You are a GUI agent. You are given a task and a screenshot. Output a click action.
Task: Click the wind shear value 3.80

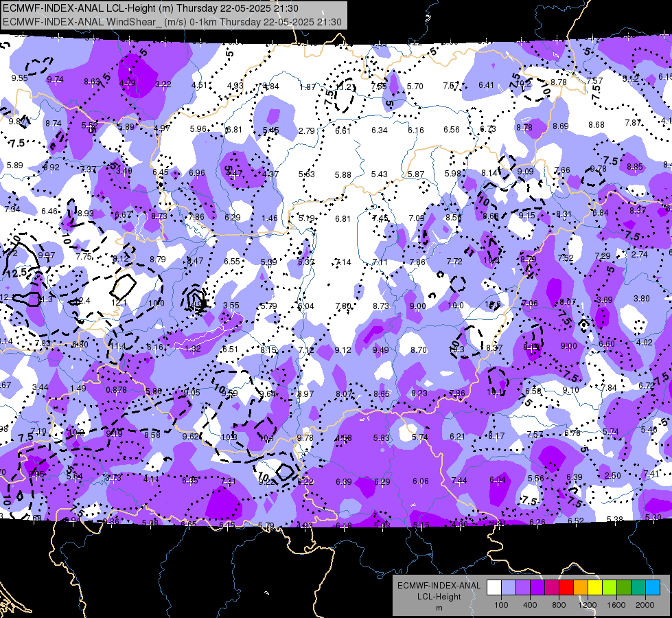[x=642, y=299]
